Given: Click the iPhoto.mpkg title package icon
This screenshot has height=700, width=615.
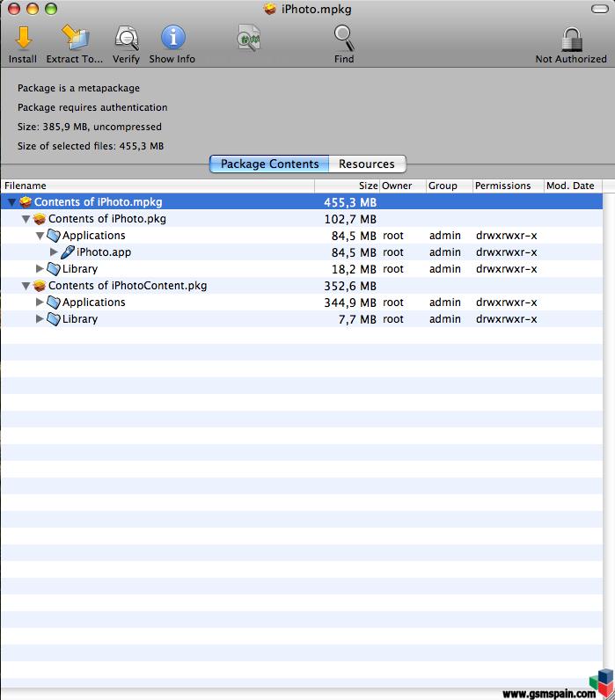Looking at the screenshot, I should point(270,9).
